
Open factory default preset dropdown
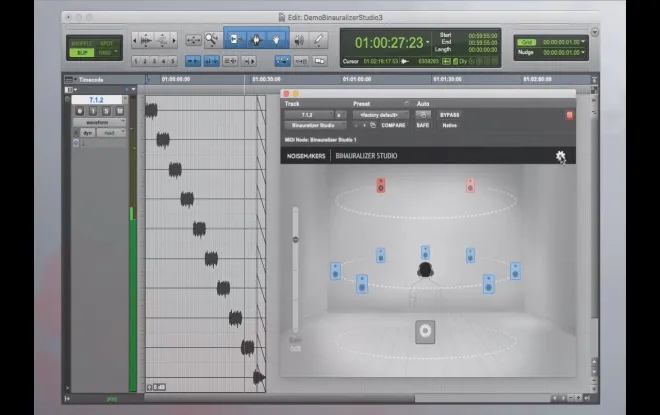(381, 115)
